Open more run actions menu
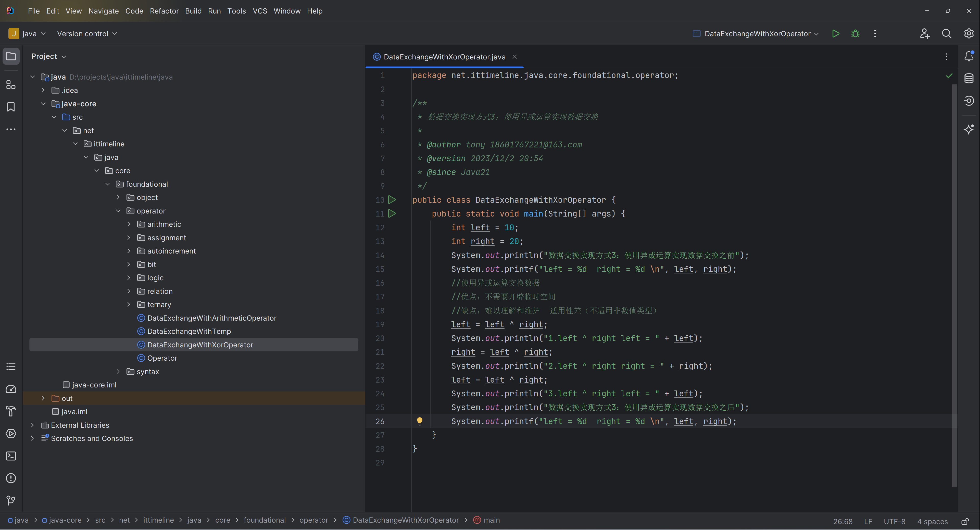 point(875,33)
